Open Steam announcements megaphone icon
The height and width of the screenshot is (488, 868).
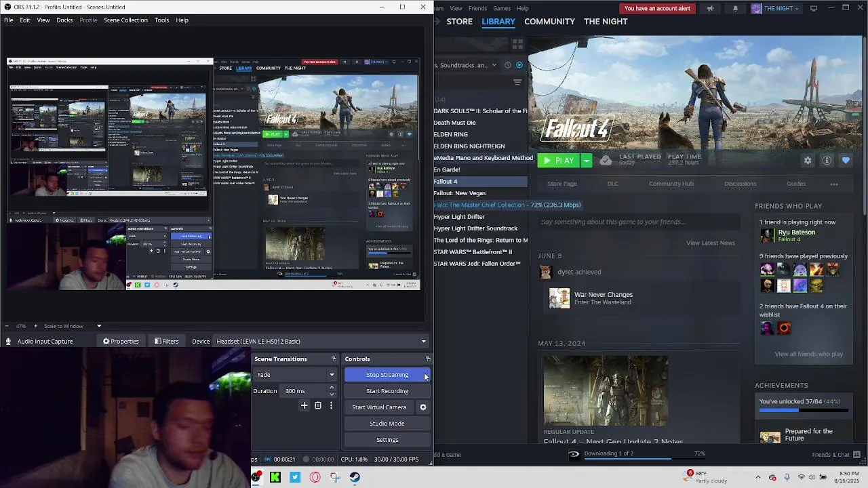pyautogui.click(x=710, y=8)
